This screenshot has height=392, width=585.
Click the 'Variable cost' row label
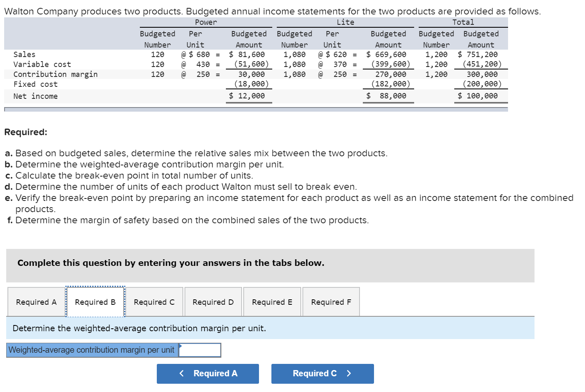42,65
